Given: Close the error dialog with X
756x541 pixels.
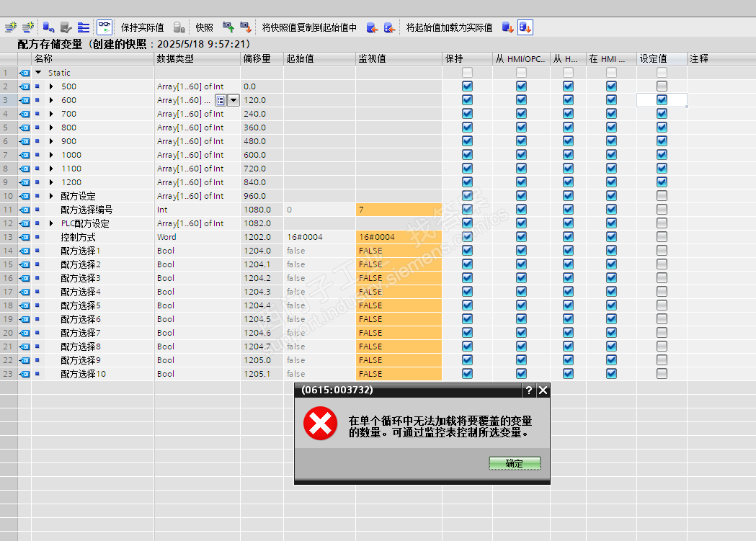Looking at the screenshot, I should 543,390.
